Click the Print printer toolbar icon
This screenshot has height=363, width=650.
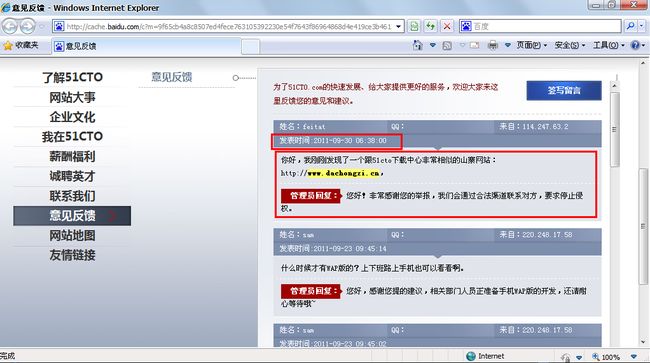(x=492, y=45)
